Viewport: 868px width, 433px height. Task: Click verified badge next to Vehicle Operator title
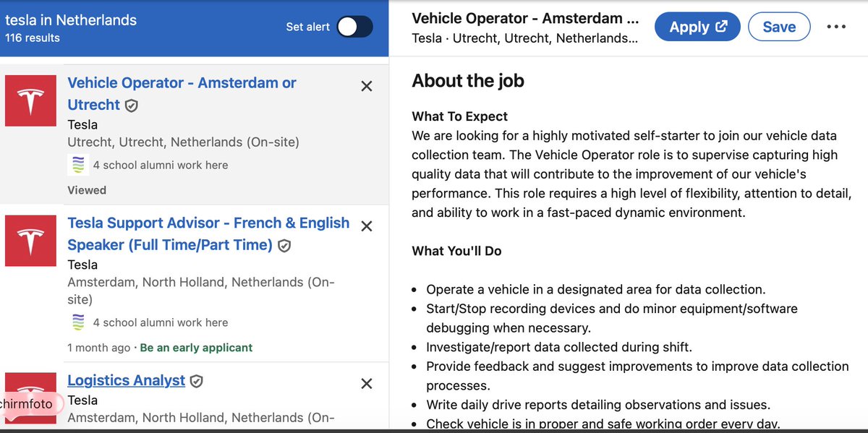[x=131, y=105]
